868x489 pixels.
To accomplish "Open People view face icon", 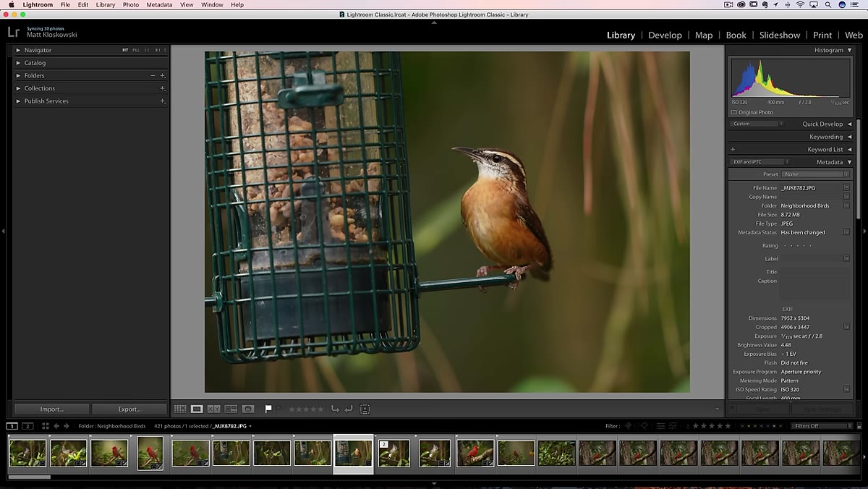I will [x=248, y=409].
